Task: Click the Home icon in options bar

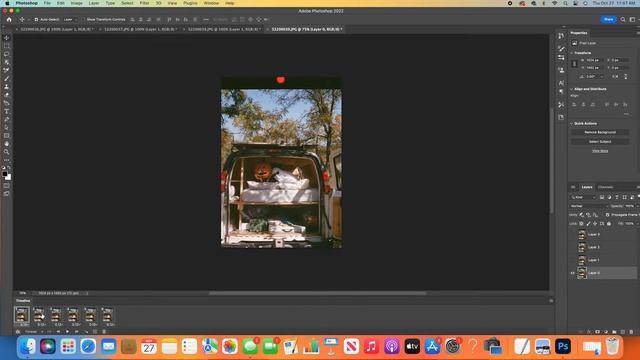Action: [x=9, y=19]
